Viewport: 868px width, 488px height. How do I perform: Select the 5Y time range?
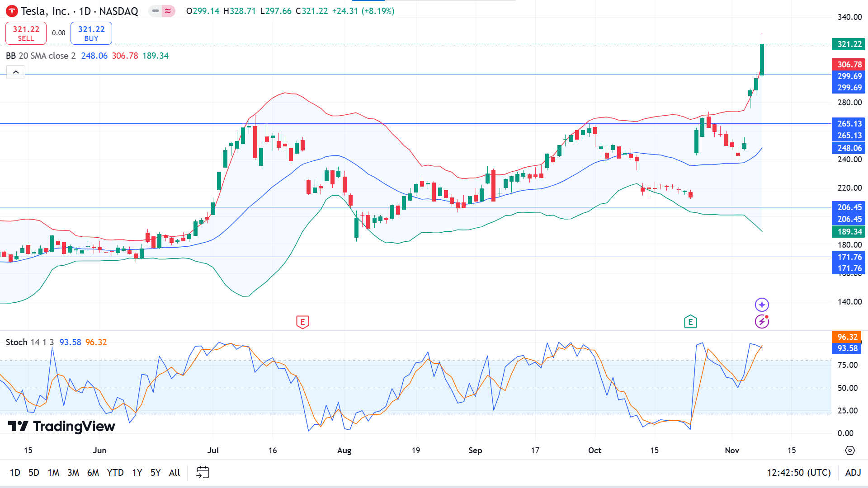click(156, 473)
